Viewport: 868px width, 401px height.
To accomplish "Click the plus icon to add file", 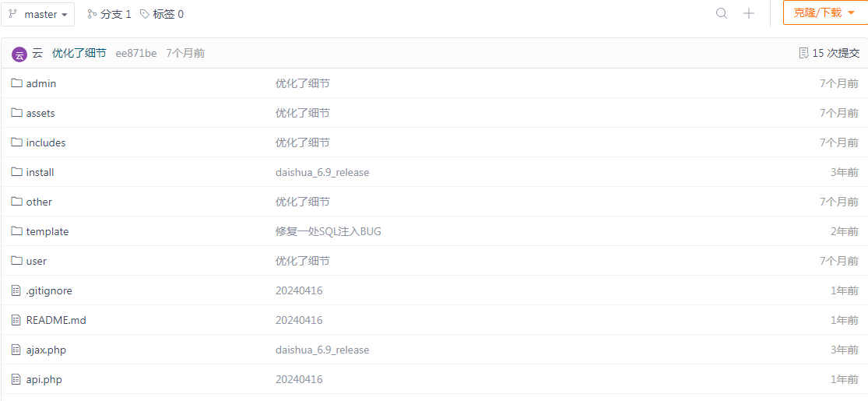I will (x=749, y=13).
